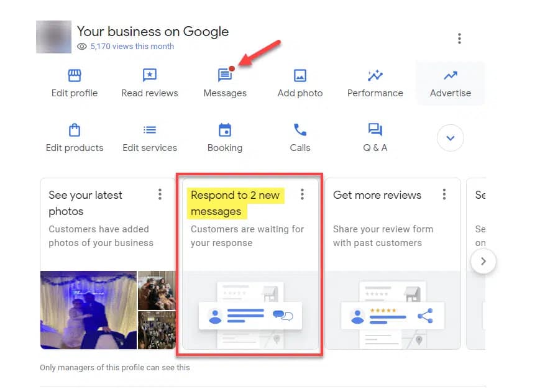
Task: Click the Edit services label
Action: point(150,148)
